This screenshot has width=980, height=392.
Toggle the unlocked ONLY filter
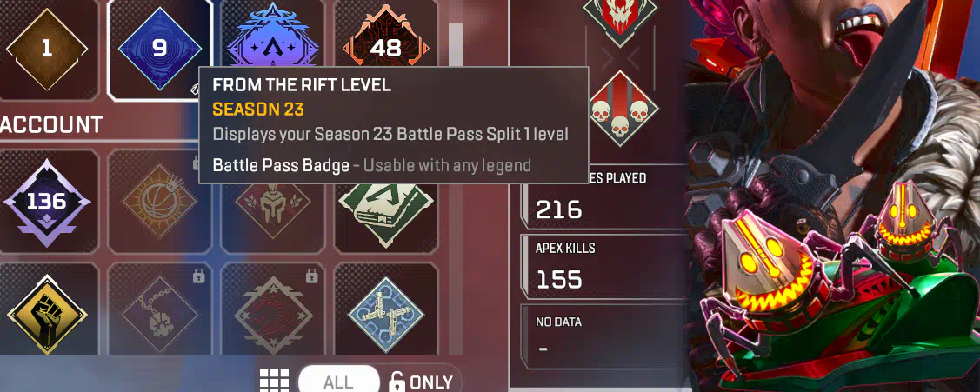pyautogui.click(x=421, y=382)
